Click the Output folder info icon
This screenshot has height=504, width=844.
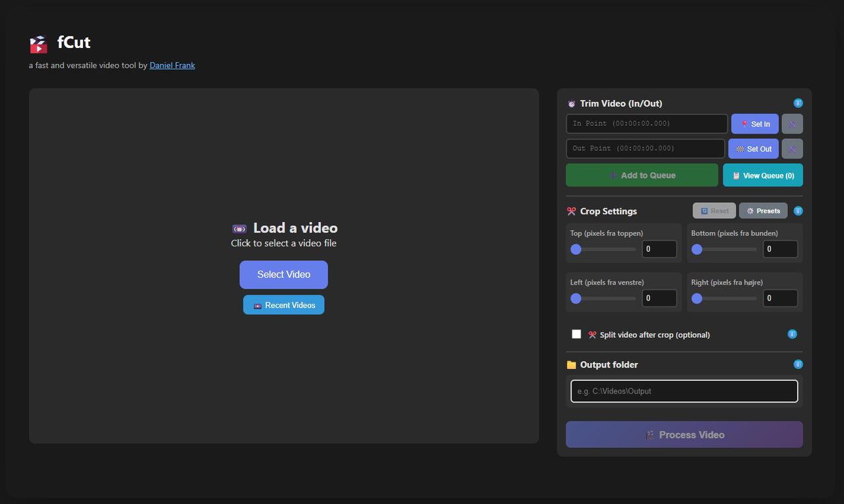(x=798, y=364)
